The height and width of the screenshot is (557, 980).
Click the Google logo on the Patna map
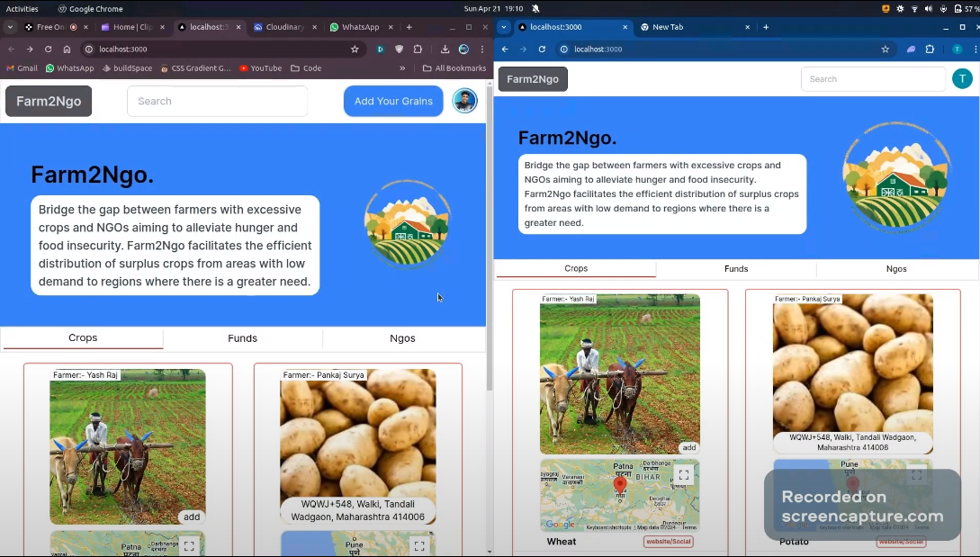pos(560,524)
